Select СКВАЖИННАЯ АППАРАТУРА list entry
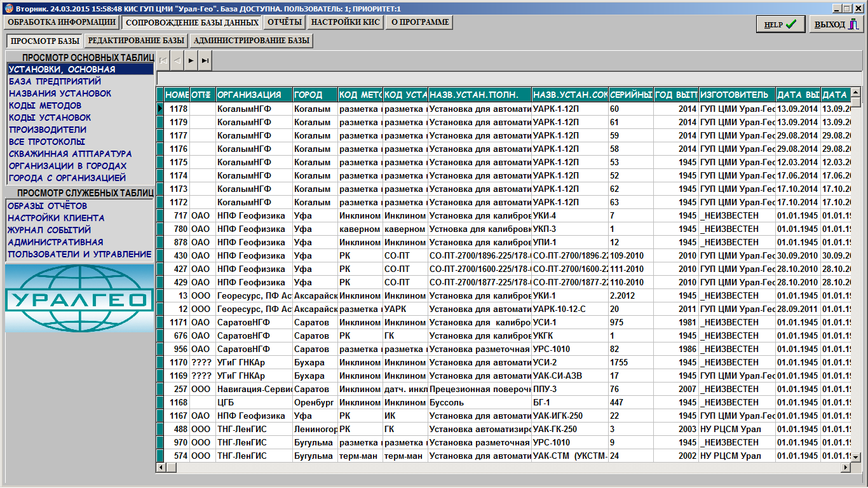 pos(80,154)
